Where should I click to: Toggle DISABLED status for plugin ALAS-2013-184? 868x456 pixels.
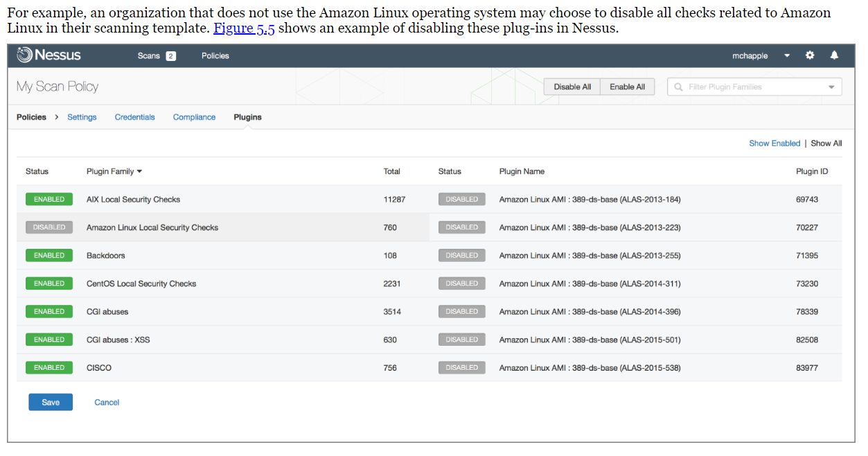462,200
